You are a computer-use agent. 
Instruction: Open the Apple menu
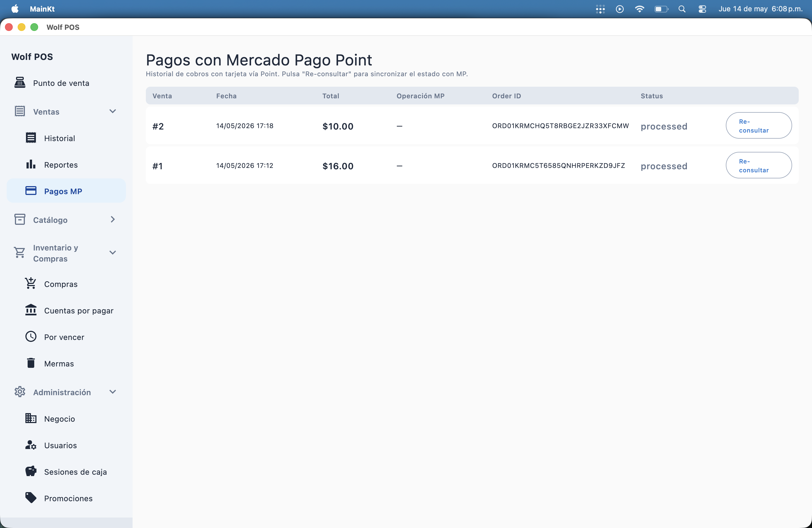pos(15,9)
